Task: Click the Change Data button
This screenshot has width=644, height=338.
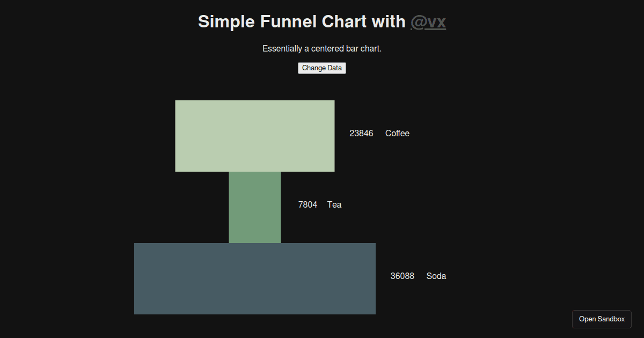Action: [321, 68]
